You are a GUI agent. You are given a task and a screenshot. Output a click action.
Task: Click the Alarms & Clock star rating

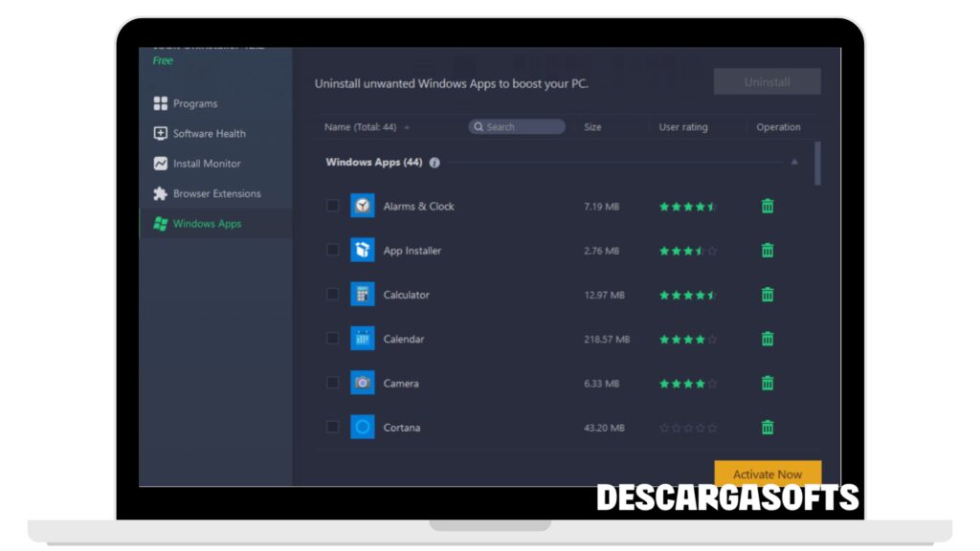687,207
